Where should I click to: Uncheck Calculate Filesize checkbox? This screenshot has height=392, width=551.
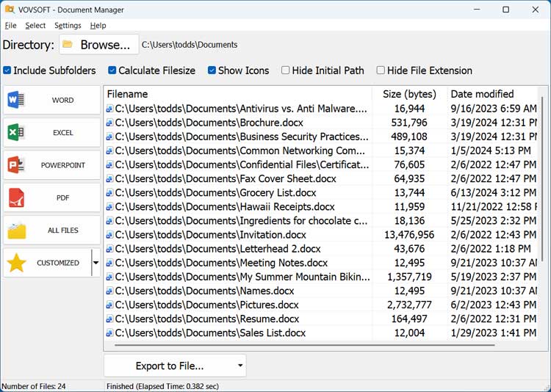click(112, 70)
